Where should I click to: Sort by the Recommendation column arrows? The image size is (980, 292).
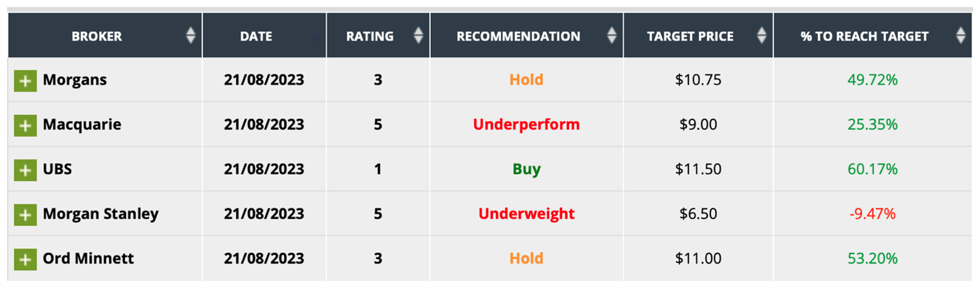point(612,35)
